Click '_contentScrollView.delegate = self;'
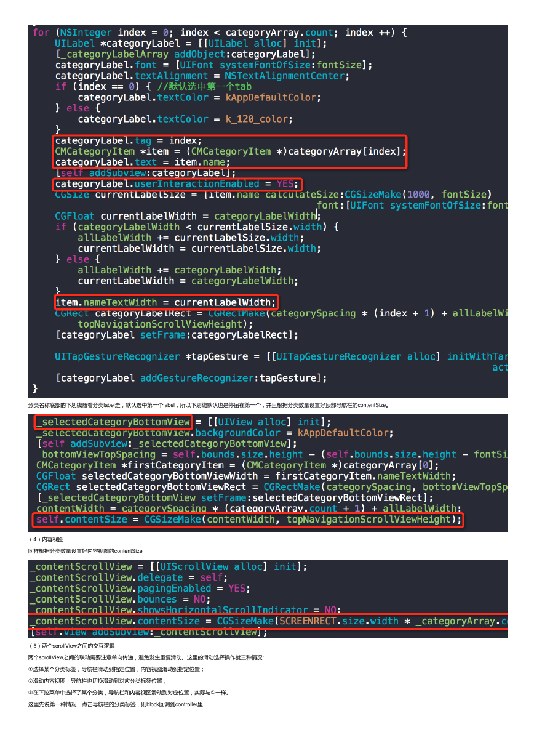534x756 pixels. (128, 577)
